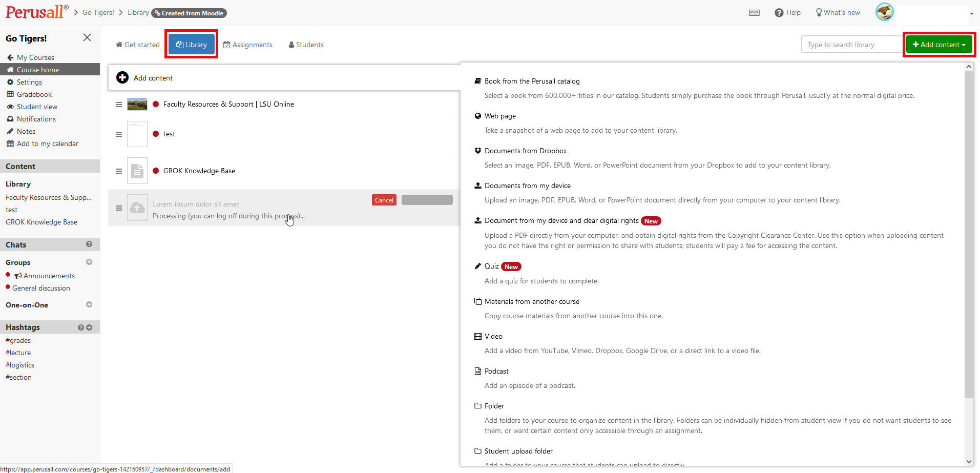
Task: Expand the account menu caret
Action: 971,14
